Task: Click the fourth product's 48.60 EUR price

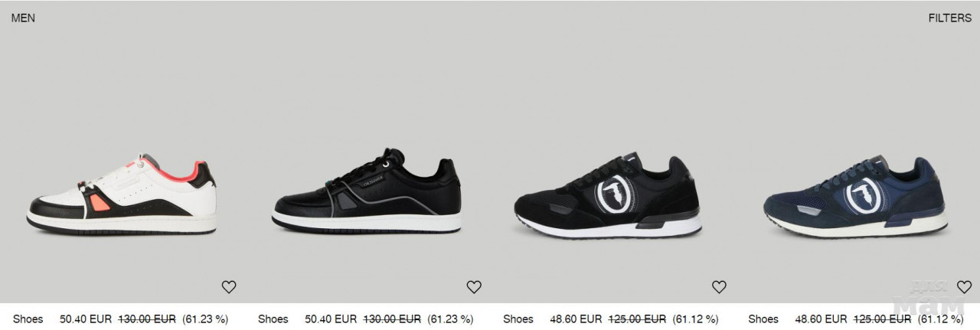Action: [x=821, y=319]
